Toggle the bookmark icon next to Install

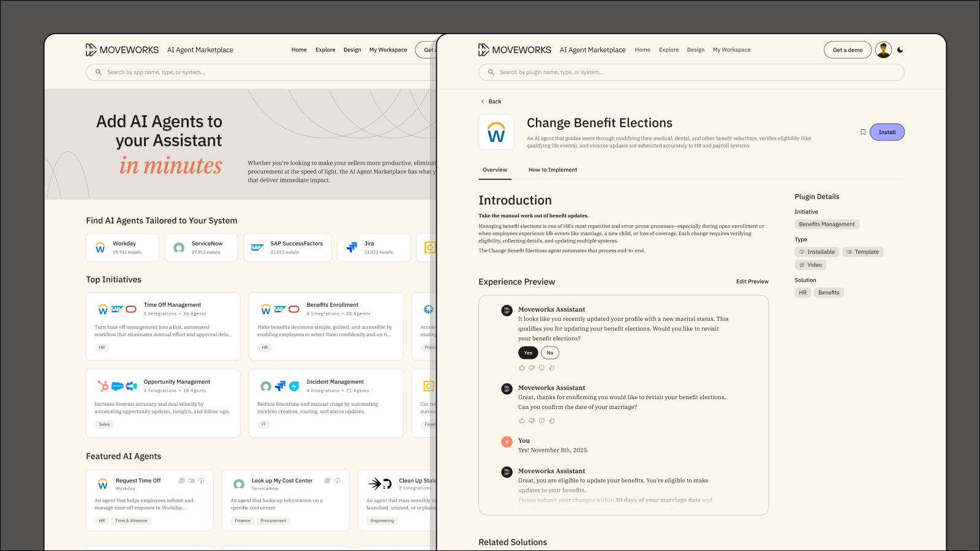[x=863, y=132]
